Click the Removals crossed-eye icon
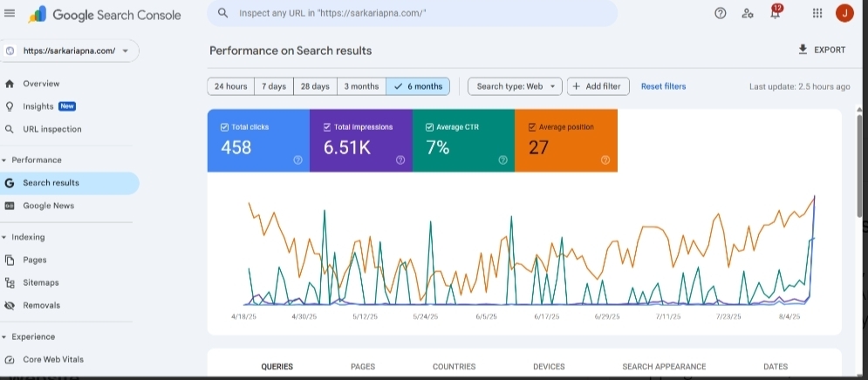 tap(9, 305)
